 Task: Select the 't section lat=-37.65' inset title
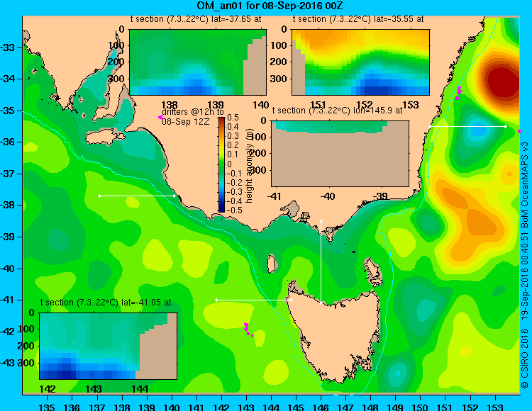click(x=196, y=19)
